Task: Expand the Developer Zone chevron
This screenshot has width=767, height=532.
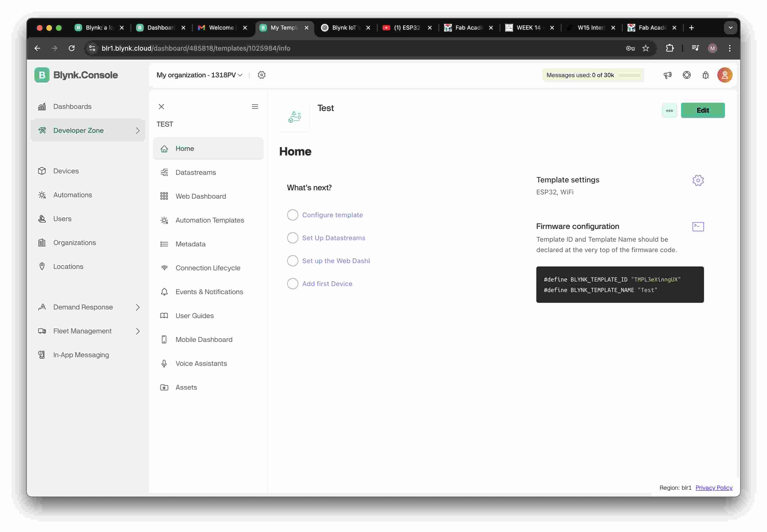Action: coord(138,130)
